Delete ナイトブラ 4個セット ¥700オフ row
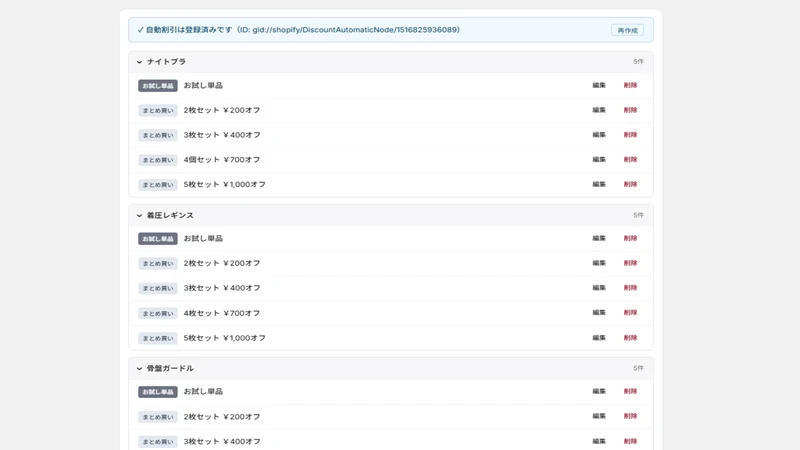Viewport: 800px width, 450px height. (630, 159)
